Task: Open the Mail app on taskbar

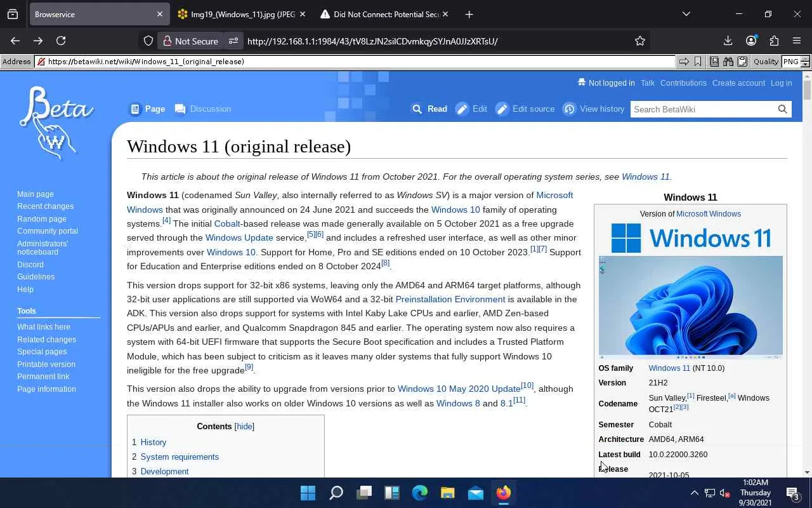Action: coord(476,493)
